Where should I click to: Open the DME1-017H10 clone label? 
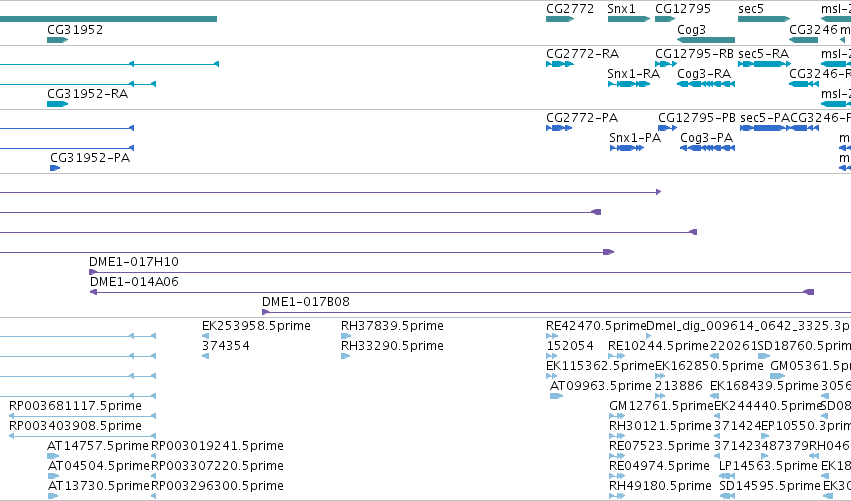(x=134, y=262)
